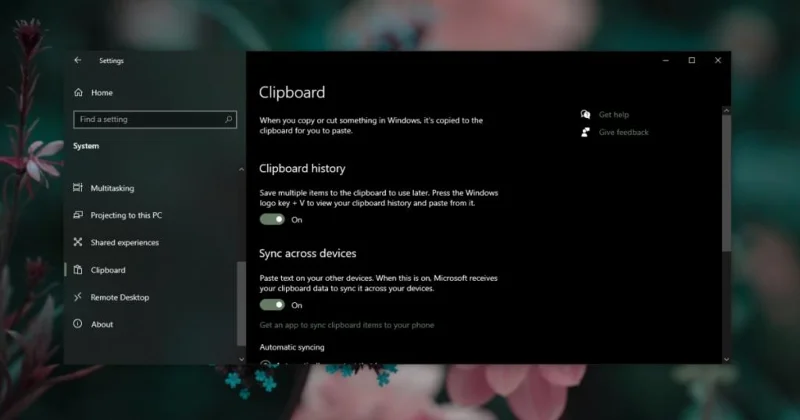
Task: Click the main pane scroll down arrow
Action: tap(727, 359)
